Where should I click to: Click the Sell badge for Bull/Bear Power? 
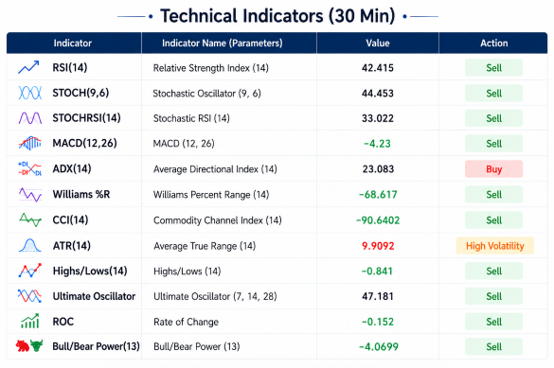point(494,347)
